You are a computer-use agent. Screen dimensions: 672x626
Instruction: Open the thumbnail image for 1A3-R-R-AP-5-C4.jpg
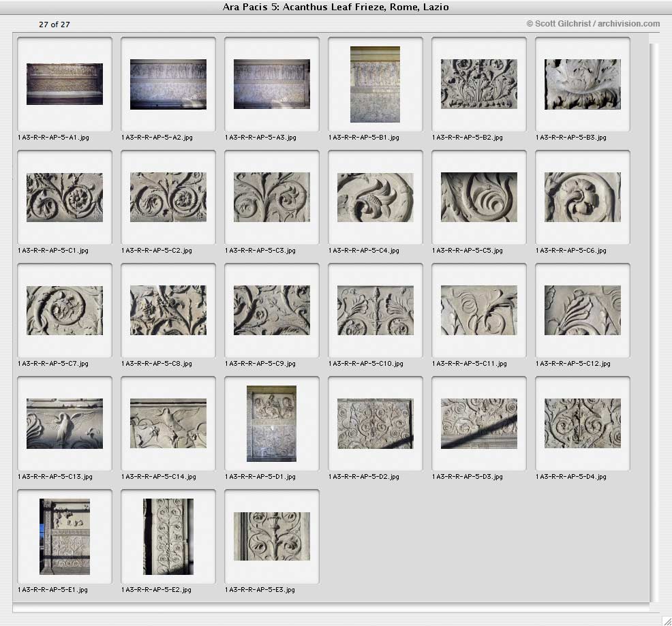[376, 197]
